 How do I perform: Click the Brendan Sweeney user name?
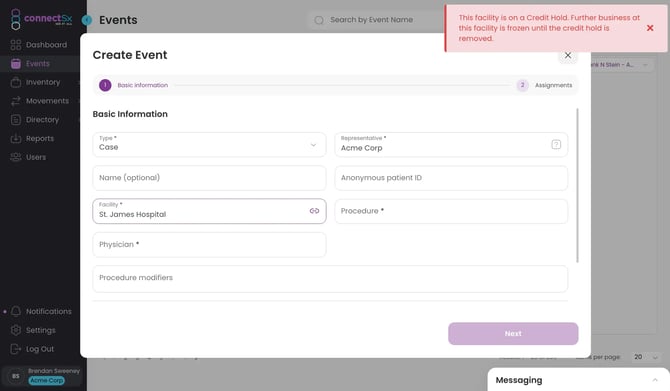click(x=54, y=371)
